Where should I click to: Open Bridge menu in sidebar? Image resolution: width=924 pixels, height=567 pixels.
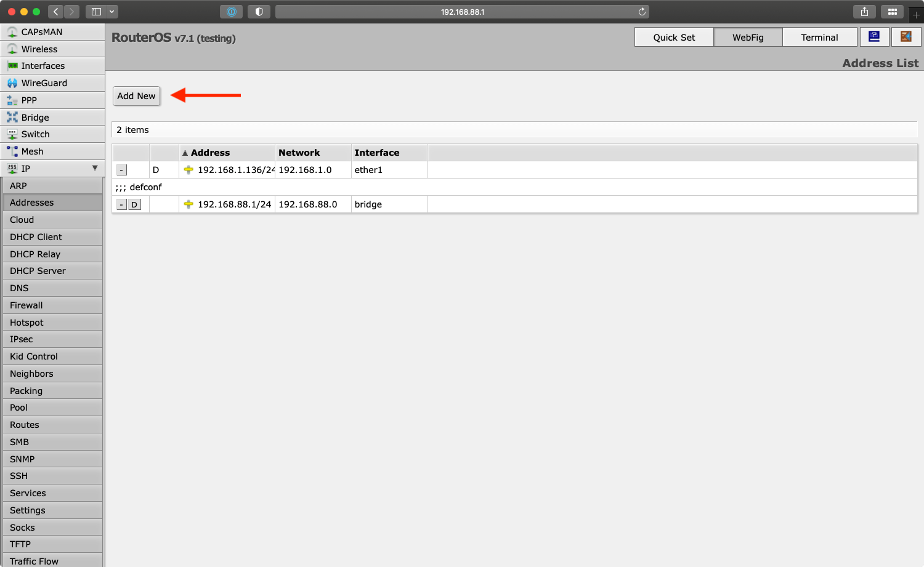52,118
